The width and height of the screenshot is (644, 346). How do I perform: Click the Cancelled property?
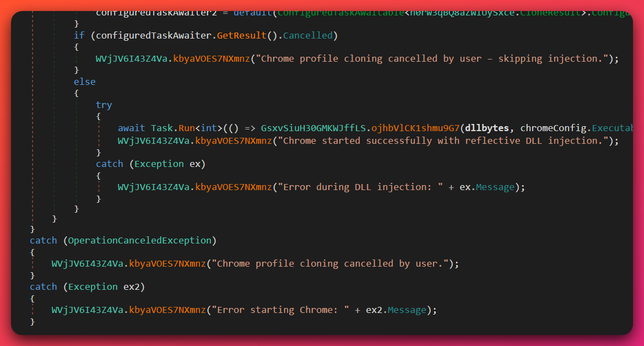[307, 36]
